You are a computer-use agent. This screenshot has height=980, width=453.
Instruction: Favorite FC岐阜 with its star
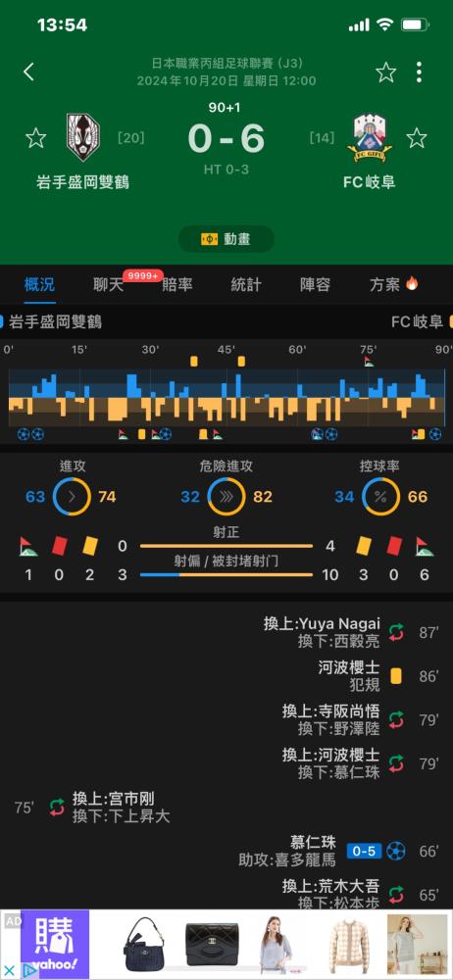pos(417,138)
